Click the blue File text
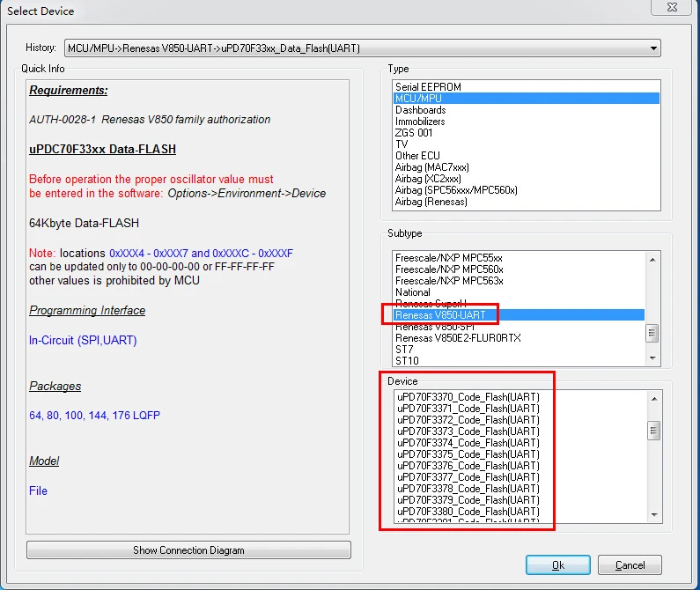The height and width of the screenshot is (590, 700). click(x=38, y=490)
